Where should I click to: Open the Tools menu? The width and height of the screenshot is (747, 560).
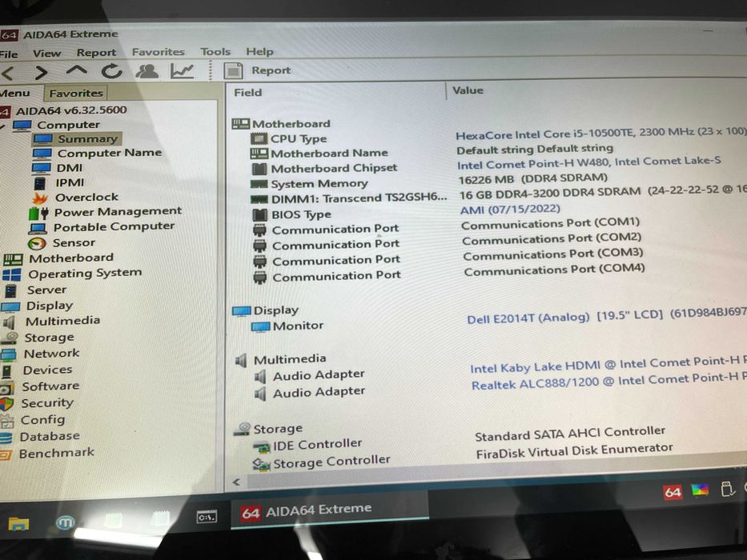(215, 51)
